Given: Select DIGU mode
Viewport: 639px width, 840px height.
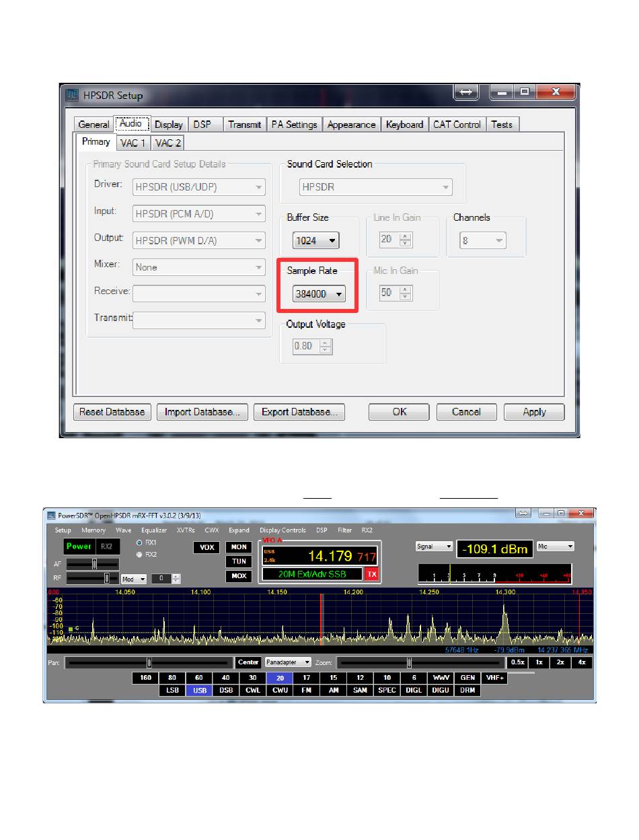Looking at the screenshot, I should pyautogui.click(x=441, y=690).
